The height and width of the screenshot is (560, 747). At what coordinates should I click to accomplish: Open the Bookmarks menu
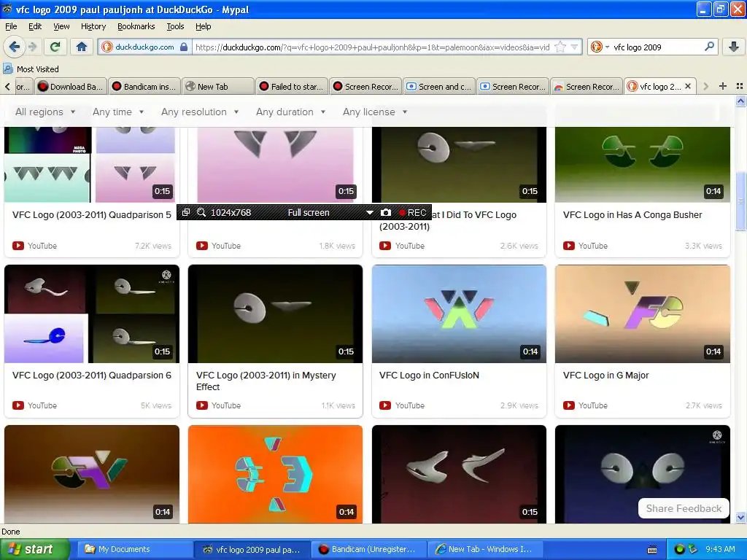pyautogui.click(x=136, y=26)
